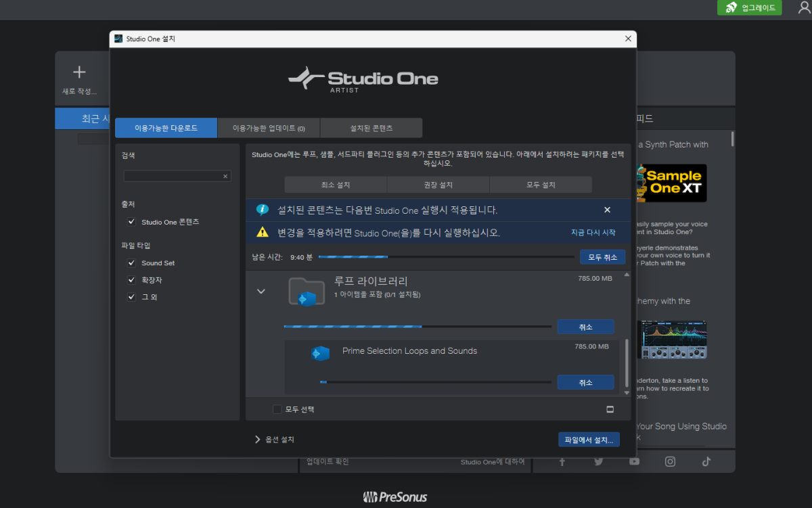Click Studio One에 대하여 link

[x=493, y=463]
